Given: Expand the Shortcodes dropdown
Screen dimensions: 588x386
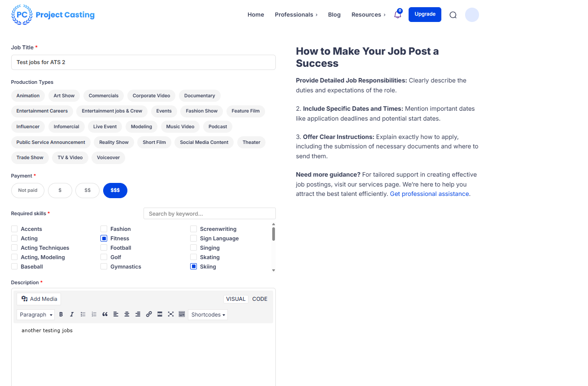Looking at the screenshot, I should pos(208,315).
